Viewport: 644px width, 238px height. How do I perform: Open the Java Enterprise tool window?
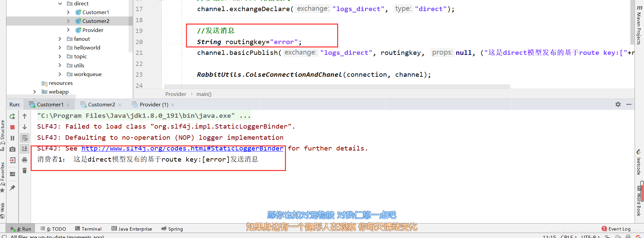point(132,229)
